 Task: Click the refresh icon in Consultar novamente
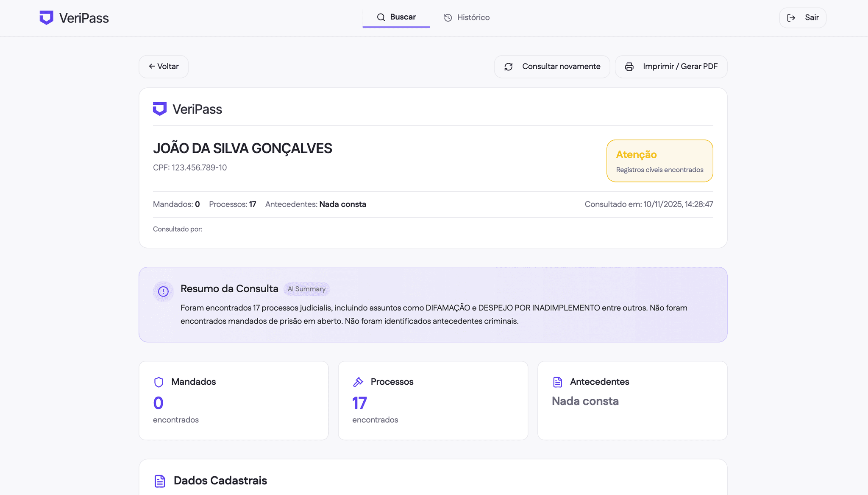(x=508, y=67)
